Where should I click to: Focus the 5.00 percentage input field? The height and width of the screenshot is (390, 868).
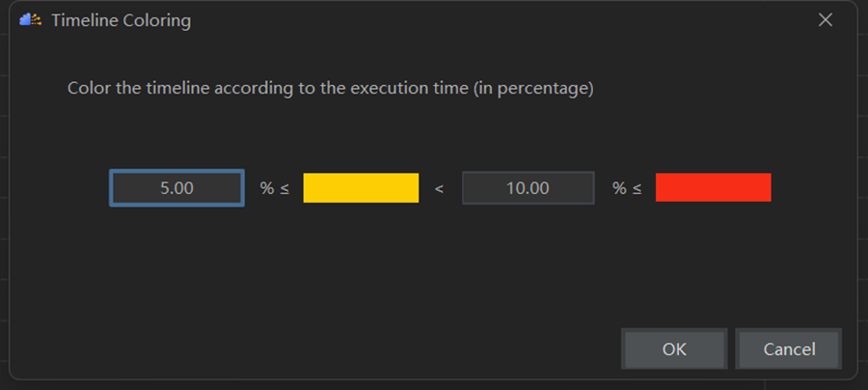pyautogui.click(x=176, y=188)
